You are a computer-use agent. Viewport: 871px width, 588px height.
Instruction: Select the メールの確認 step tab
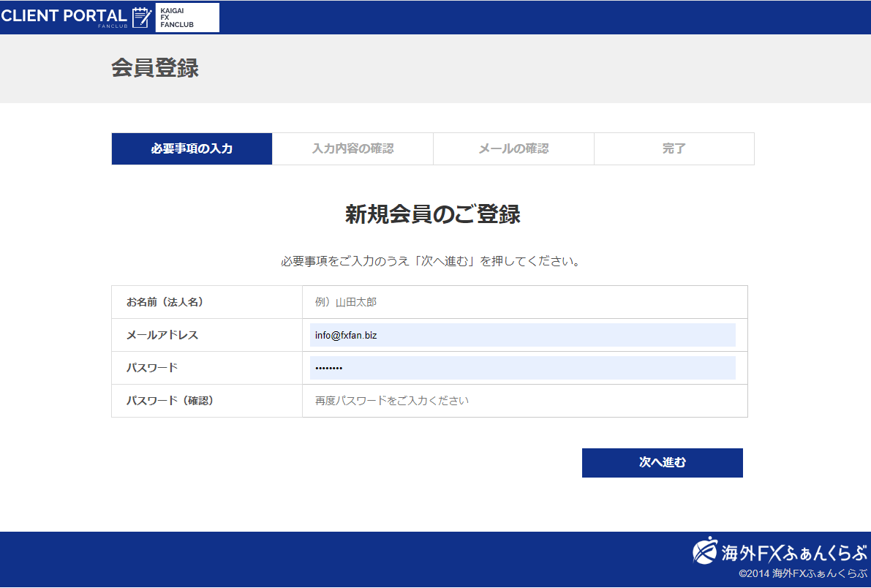514,149
